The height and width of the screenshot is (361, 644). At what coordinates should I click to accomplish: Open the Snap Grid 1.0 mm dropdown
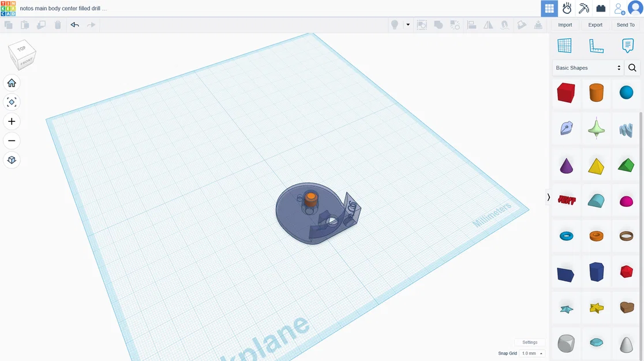tap(532, 353)
